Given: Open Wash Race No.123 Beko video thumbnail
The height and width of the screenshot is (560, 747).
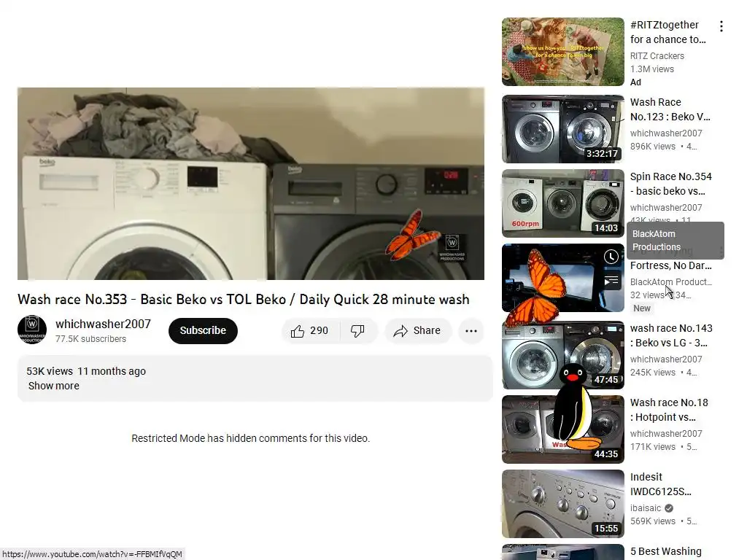Looking at the screenshot, I should [563, 129].
